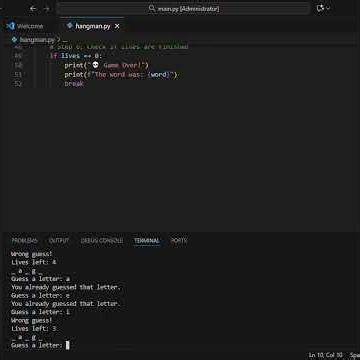Click the 'The word was' print line
Screen dimensions: 360x360
tap(121, 74)
